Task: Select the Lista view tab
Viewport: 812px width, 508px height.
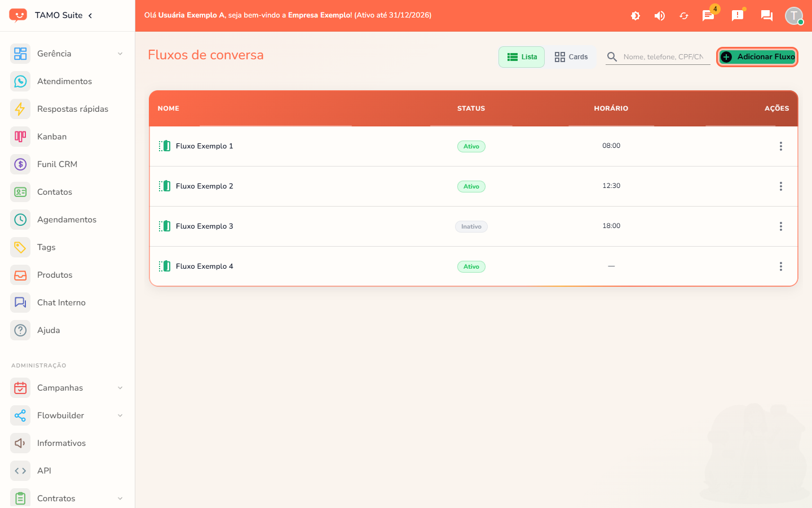Action: (x=522, y=57)
